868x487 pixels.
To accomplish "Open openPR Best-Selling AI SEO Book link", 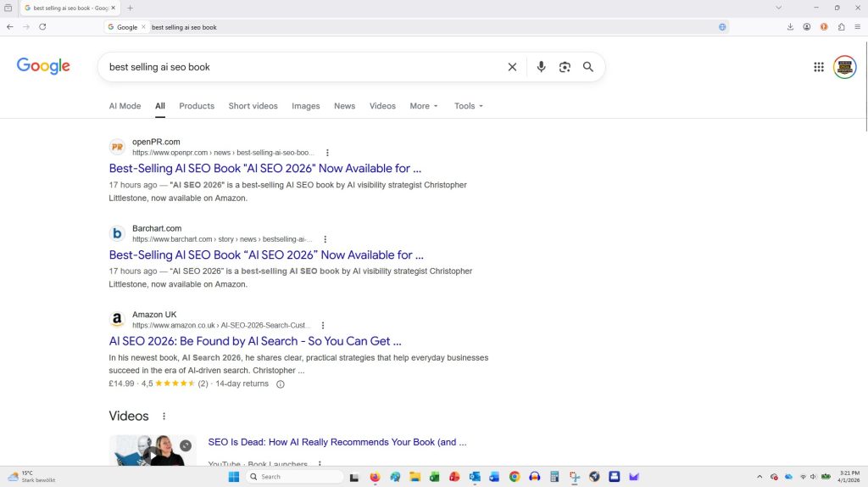I will pyautogui.click(x=265, y=169).
